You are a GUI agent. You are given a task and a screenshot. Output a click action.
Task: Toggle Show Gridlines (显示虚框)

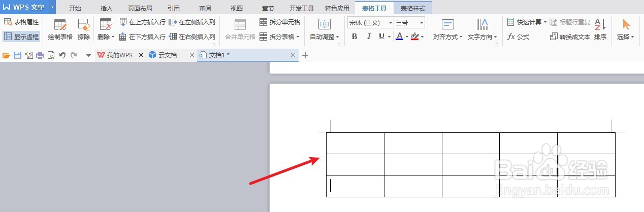(21, 37)
